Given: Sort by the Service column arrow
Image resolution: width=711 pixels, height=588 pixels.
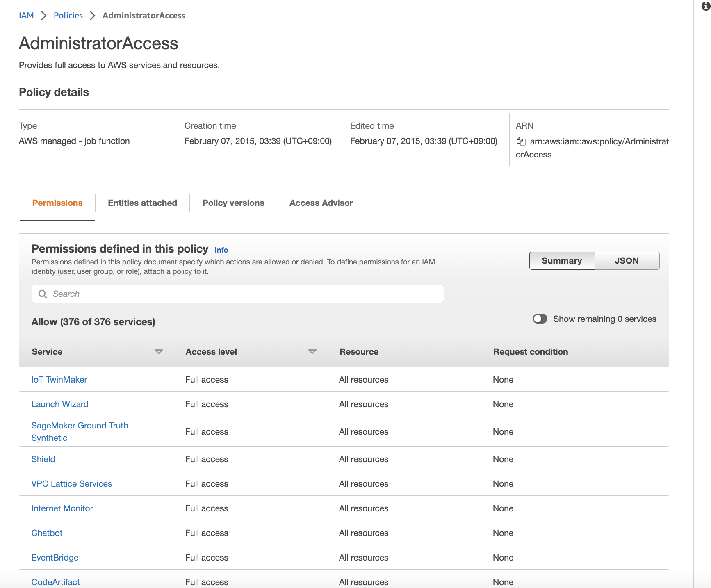Looking at the screenshot, I should coord(159,352).
